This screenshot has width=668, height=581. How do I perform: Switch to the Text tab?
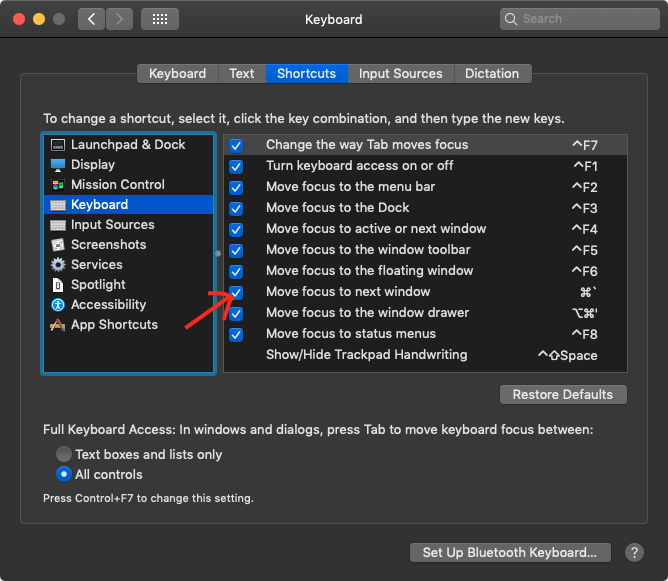[x=242, y=74]
